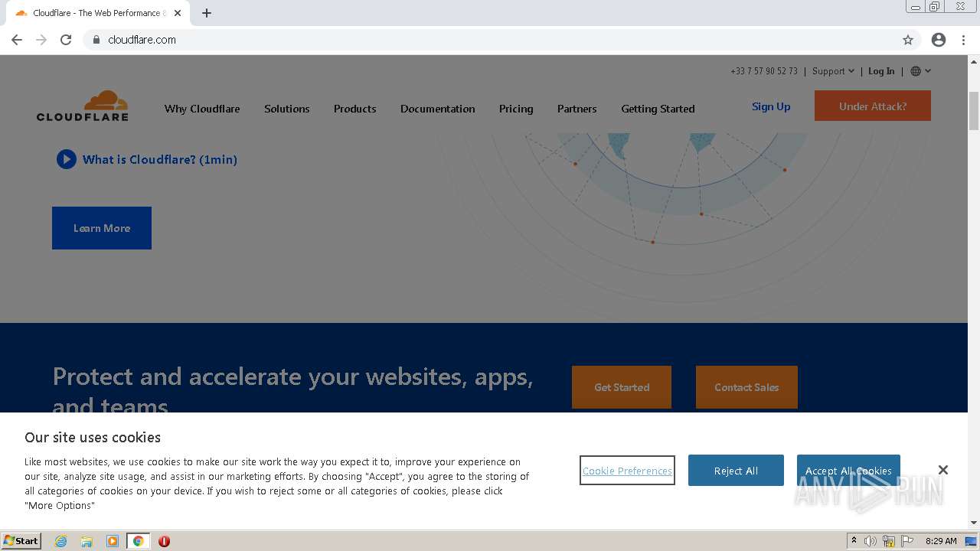Viewport: 980px width, 551px height.
Task: Open the Action Center flag icon
Action: coord(907,541)
